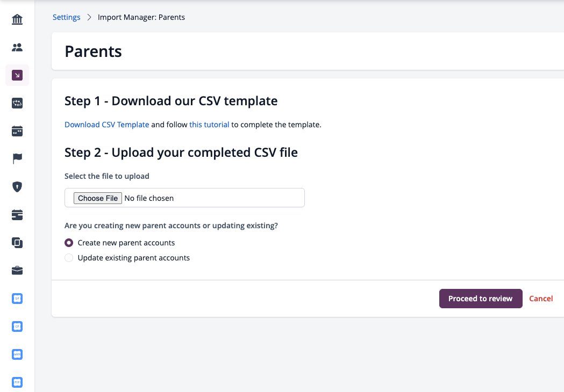
Task: Click the 'No file chosen' text
Action: pos(149,198)
